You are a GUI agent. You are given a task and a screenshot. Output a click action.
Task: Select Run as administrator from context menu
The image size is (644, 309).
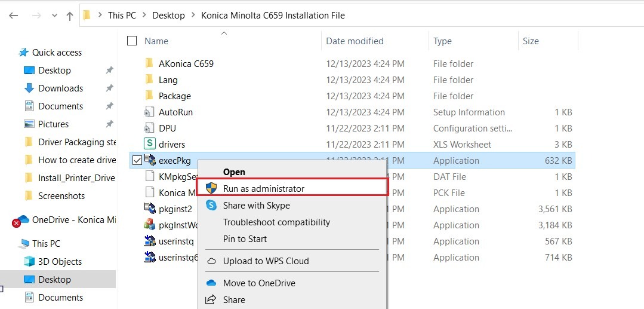(x=263, y=188)
